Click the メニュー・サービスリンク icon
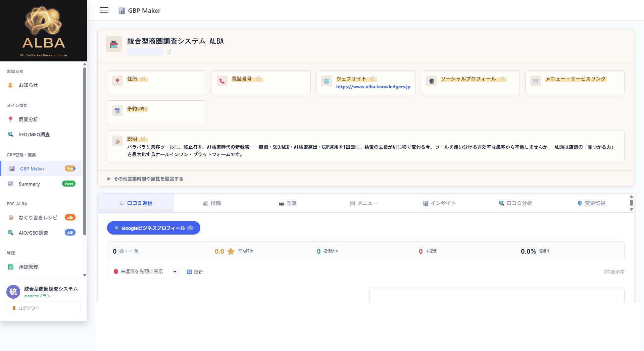This screenshot has width=644, height=351. 536,81
